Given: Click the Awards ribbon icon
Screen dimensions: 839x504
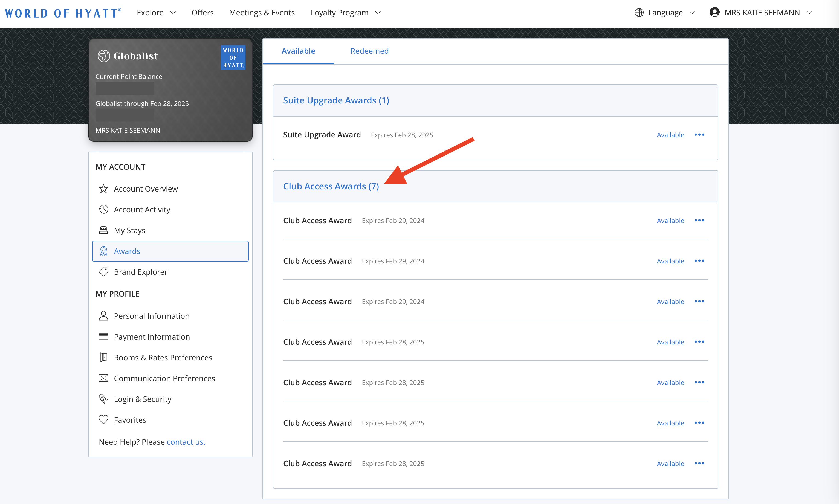Looking at the screenshot, I should click(x=103, y=251).
